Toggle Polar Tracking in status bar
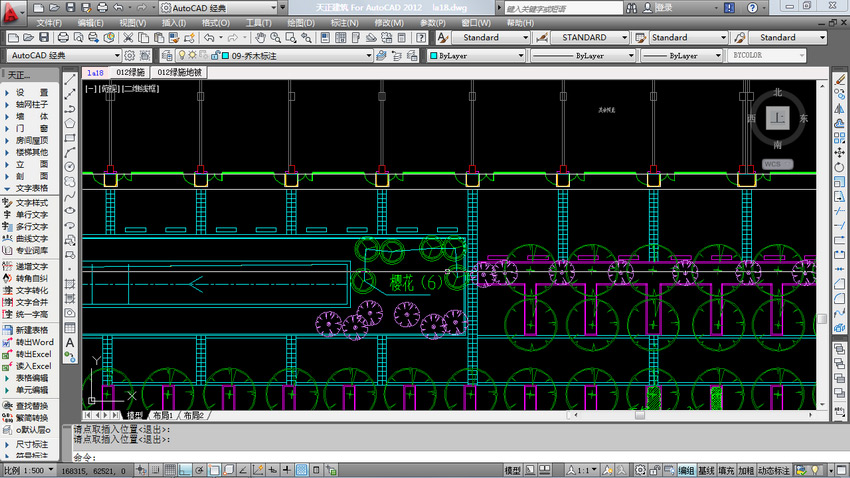 199,470
